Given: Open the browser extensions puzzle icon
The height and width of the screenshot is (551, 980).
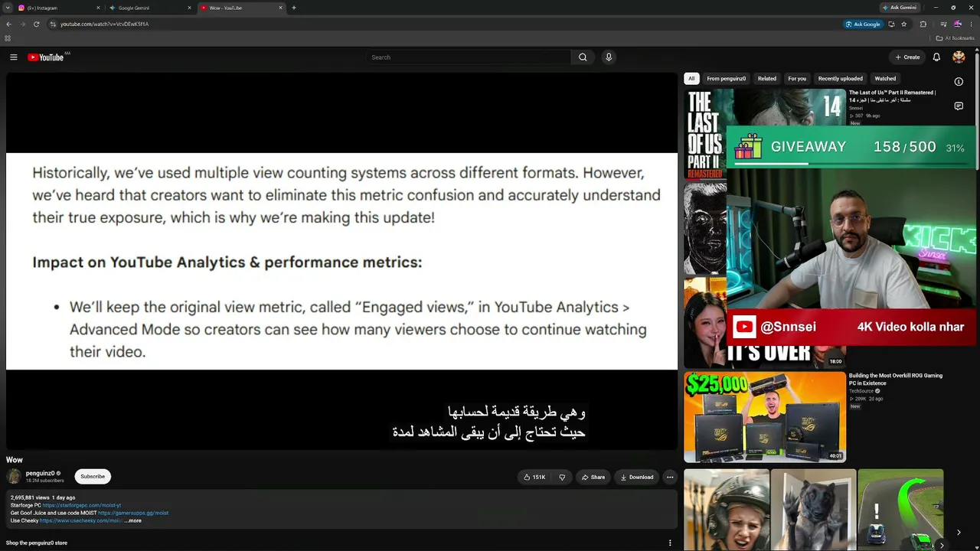Looking at the screenshot, I should point(923,24).
